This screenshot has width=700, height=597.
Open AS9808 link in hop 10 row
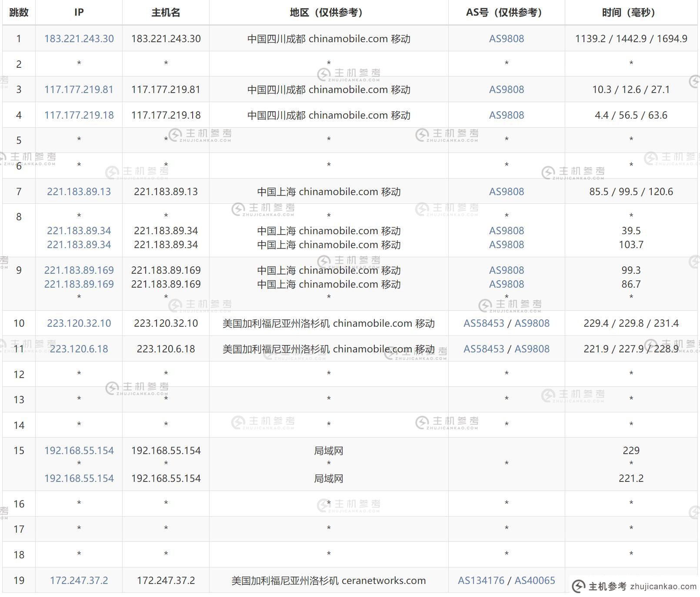(x=532, y=323)
